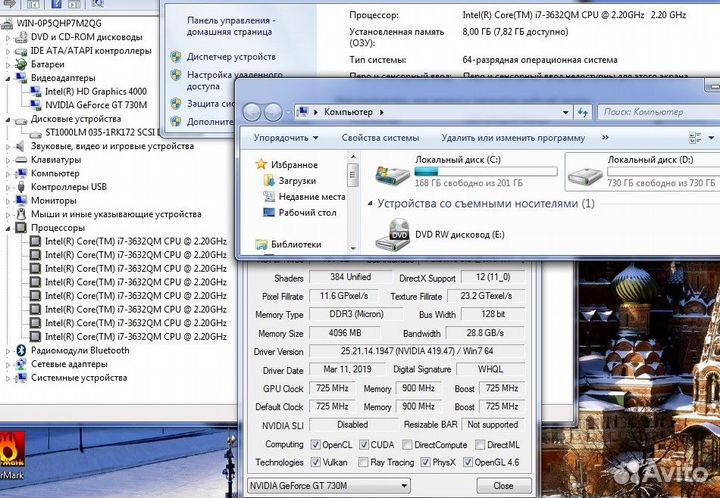The image size is (720, 498).
Task: Open the Загрузки folder in navigation pane
Action: [297, 181]
